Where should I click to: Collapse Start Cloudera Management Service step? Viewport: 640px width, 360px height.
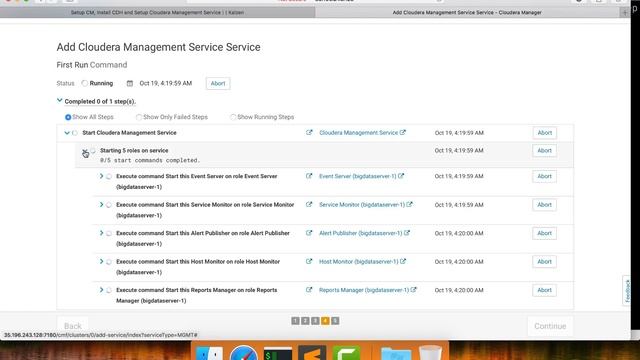tap(67, 133)
